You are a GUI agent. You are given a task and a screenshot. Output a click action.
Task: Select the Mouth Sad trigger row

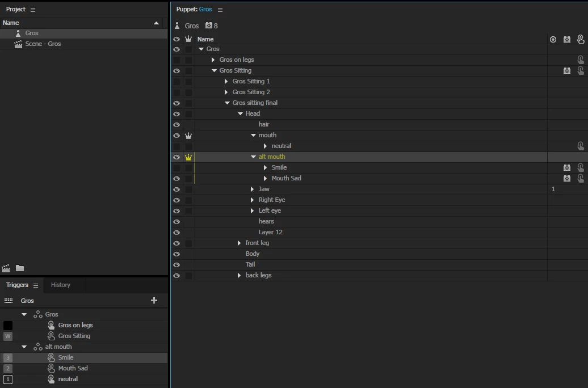(84, 369)
